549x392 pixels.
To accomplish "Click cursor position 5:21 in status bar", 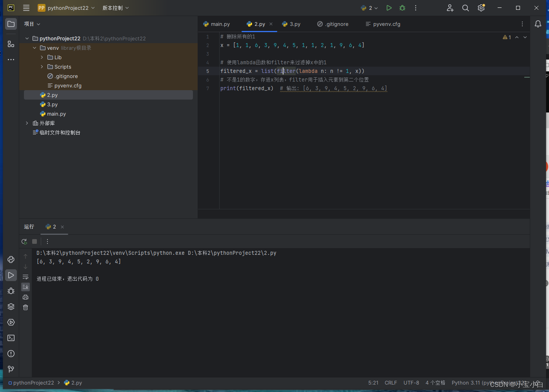I will click(373, 383).
